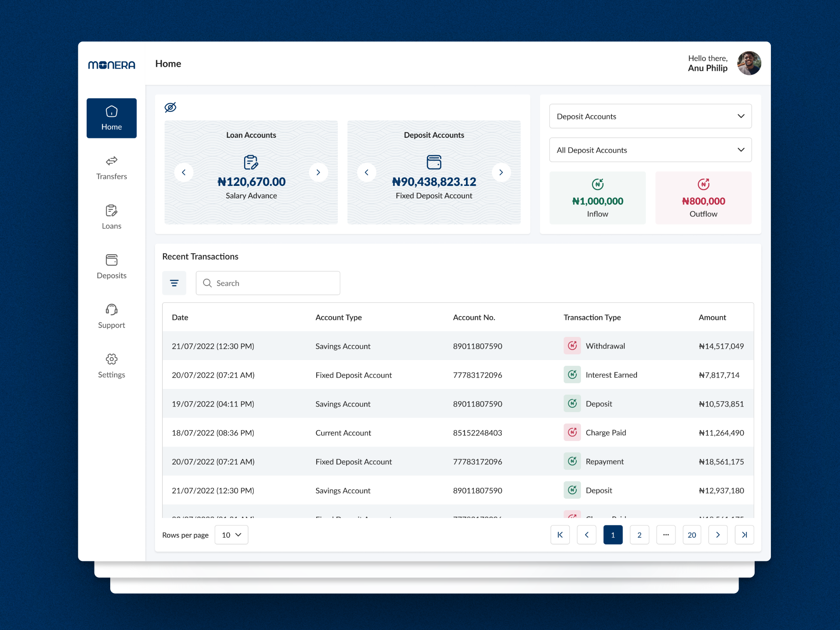Open Settings gear in sidebar
Screen dimensions: 840x630
(x=112, y=365)
